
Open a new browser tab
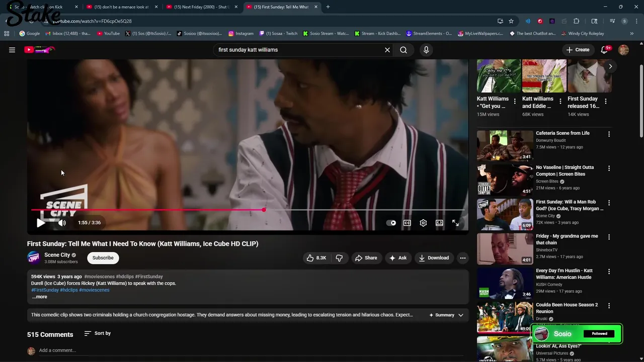(328, 7)
